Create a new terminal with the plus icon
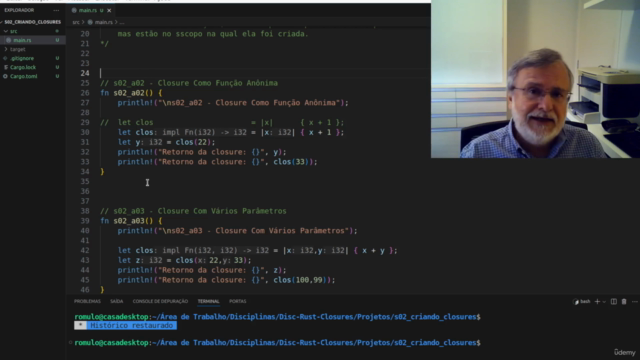The width and height of the screenshot is (640, 360). coord(597,302)
